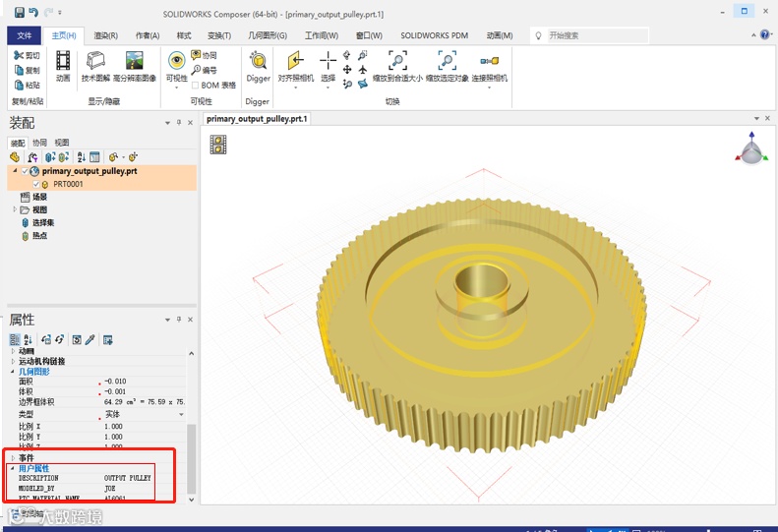Click the A-Z sort icon in assembly toolbar
The width and height of the screenshot is (778, 532).
click(x=82, y=157)
